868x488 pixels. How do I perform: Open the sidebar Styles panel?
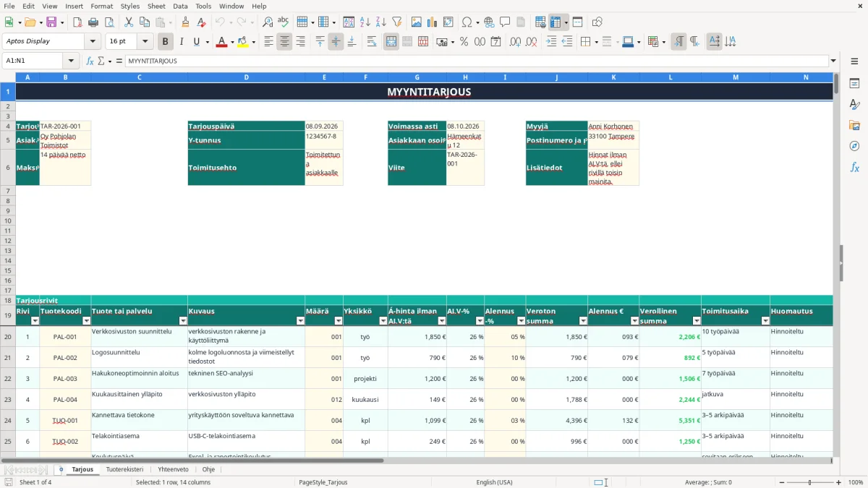[x=854, y=105]
